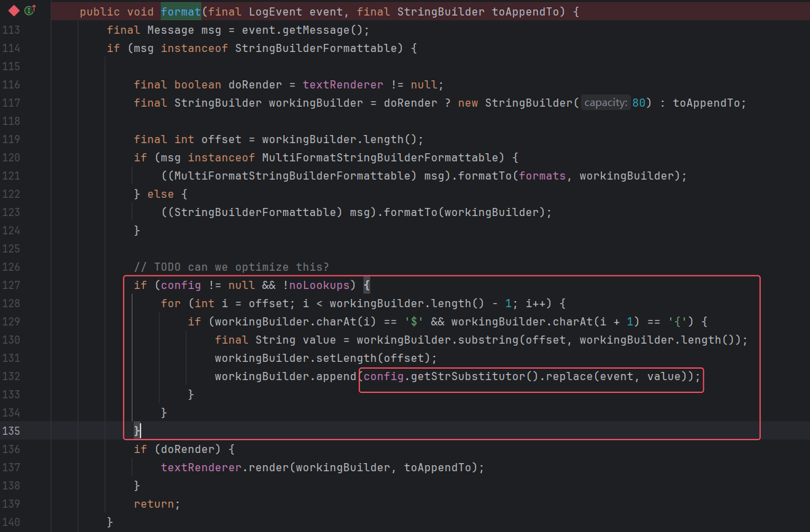This screenshot has height=532, width=810.
Task: Click the getStrSubstitutor method call
Action: [x=465, y=376]
